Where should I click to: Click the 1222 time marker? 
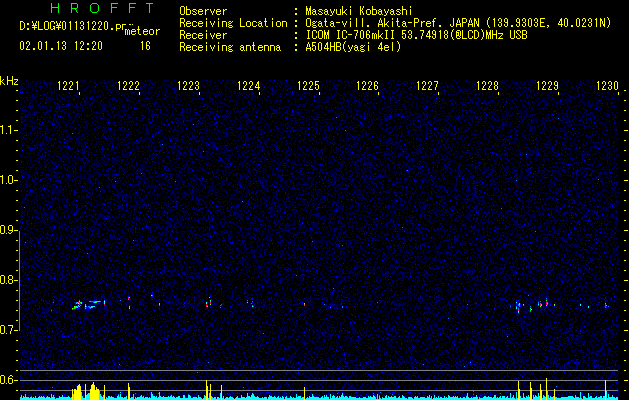pos(128,86)
